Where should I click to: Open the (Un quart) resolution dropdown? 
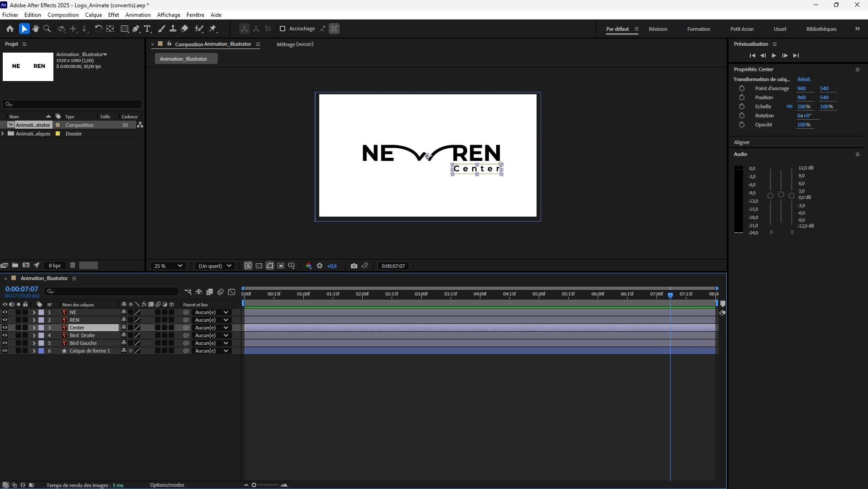click(215, 266)
